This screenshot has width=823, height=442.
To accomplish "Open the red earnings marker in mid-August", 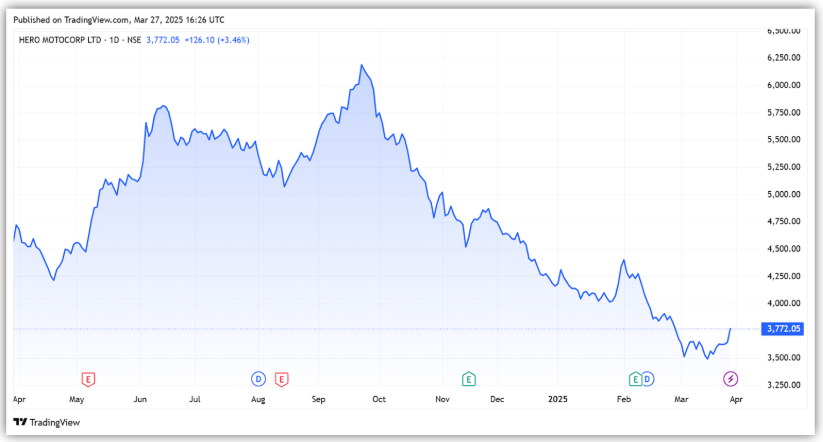I will pos(281,378).
